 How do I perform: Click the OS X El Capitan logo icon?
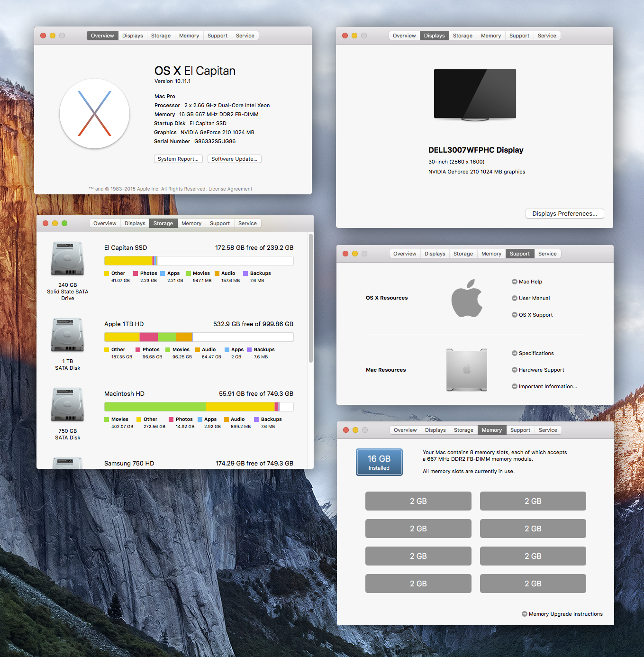tap(94, 114)
